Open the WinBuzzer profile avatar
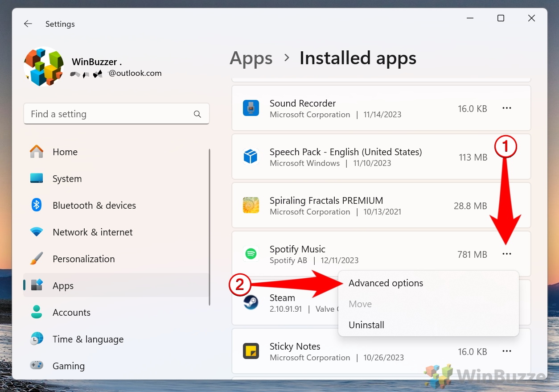Image resolution: width=559 pixels, height=392 pixels. point(44,67)
